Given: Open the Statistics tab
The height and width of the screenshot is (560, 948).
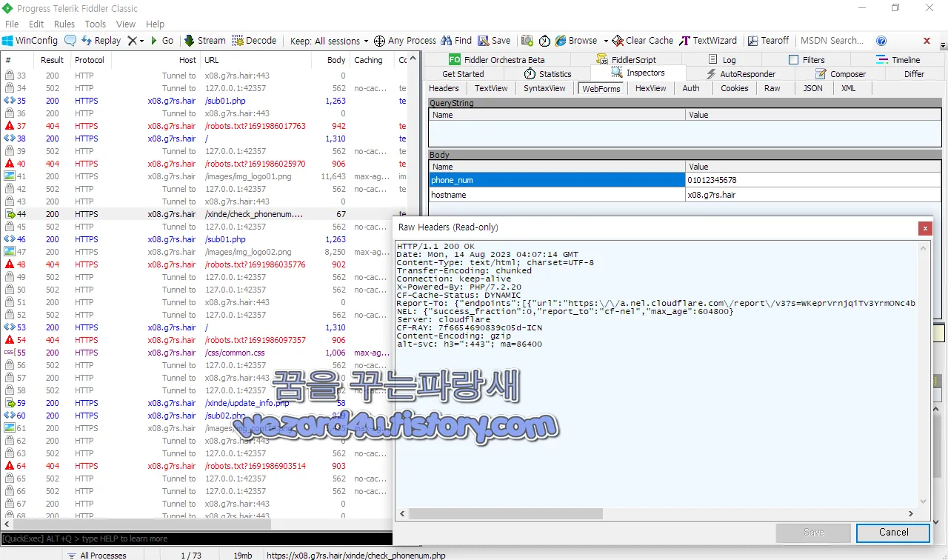Looking at the screenshot, I should coord(547,74).
